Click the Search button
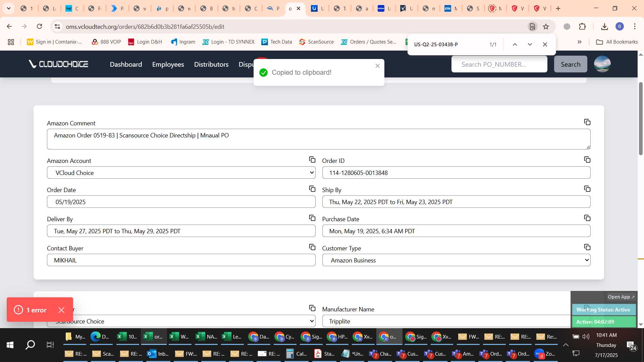The image size is (644, 362). (x=571, y=64)
